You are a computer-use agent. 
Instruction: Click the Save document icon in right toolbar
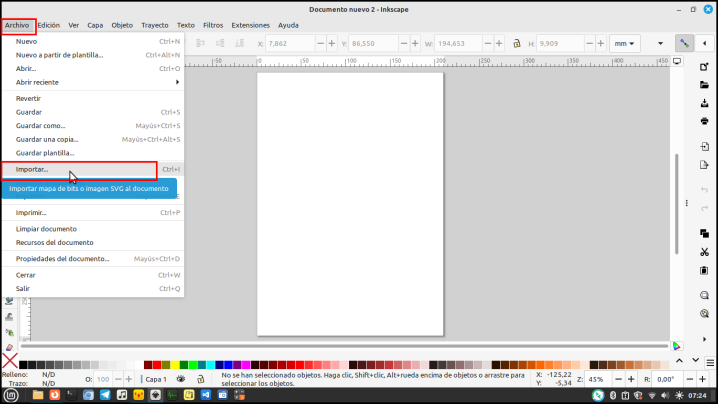click(704, 103)
